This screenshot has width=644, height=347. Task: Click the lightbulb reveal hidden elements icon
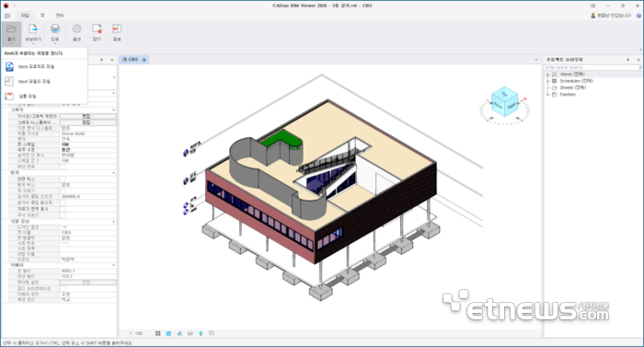point(201,333)
